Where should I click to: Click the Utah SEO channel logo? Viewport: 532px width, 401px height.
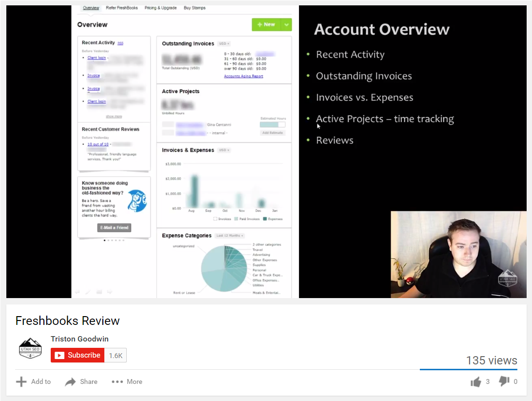30,348
